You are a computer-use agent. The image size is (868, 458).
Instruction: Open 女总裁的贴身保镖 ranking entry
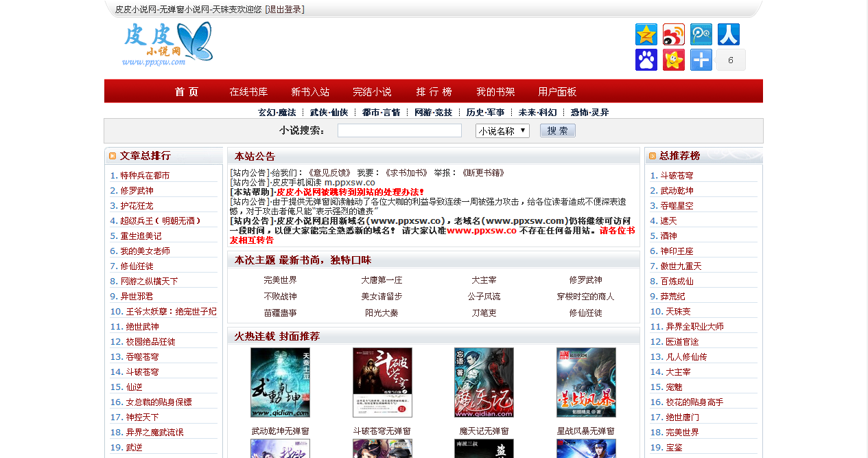[x=159, y=402]
